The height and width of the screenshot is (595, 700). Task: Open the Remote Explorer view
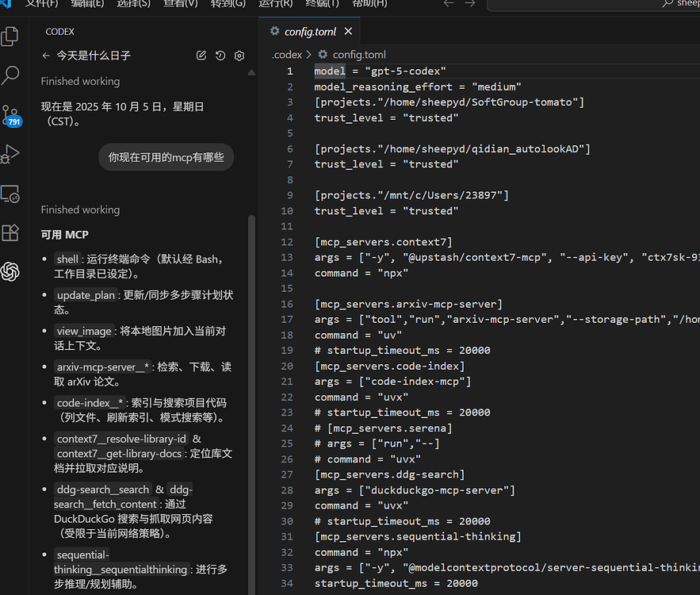(10, 194)
